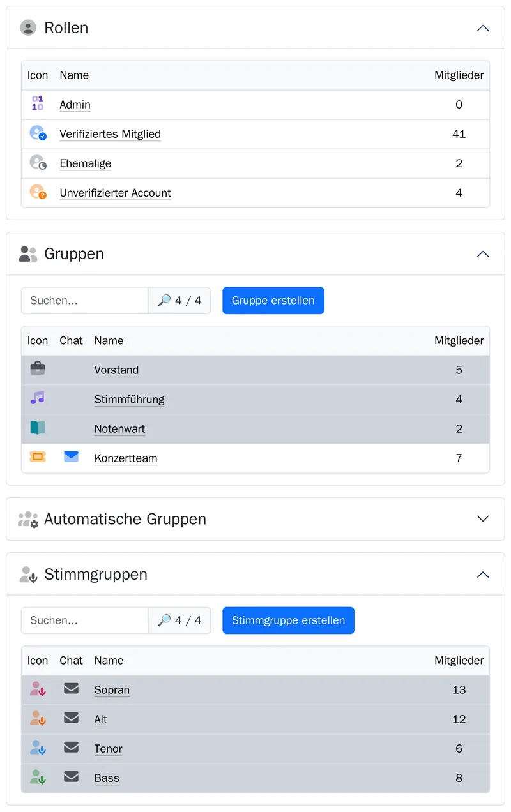This screenshot has width=511, height=812.
Task: Click the Konzertteam ticket icon
Action: [x=38, y=456]
